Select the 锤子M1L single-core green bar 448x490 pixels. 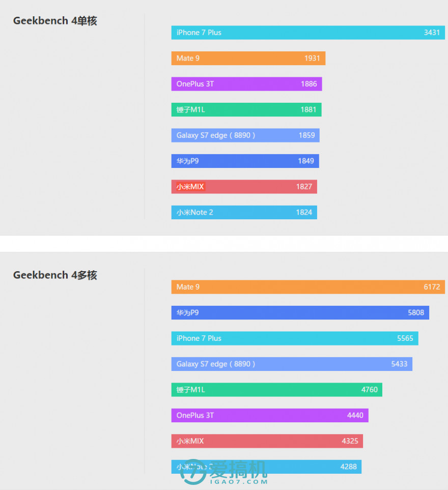[x=246, y=109]
